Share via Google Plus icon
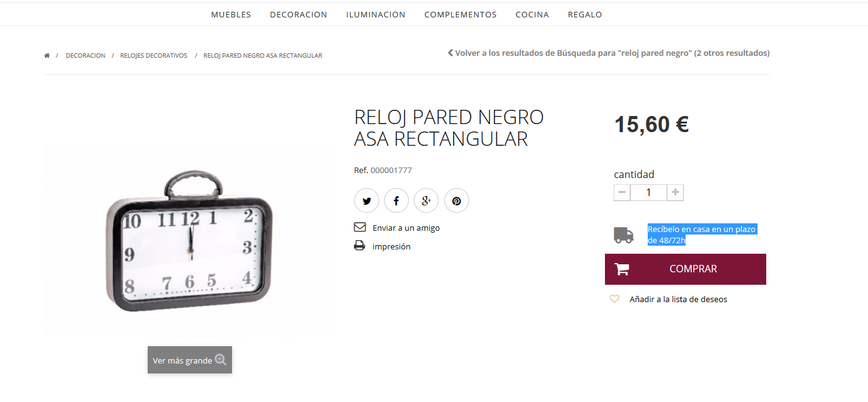This screenshot has height=402, width=868. click(426, 201)
